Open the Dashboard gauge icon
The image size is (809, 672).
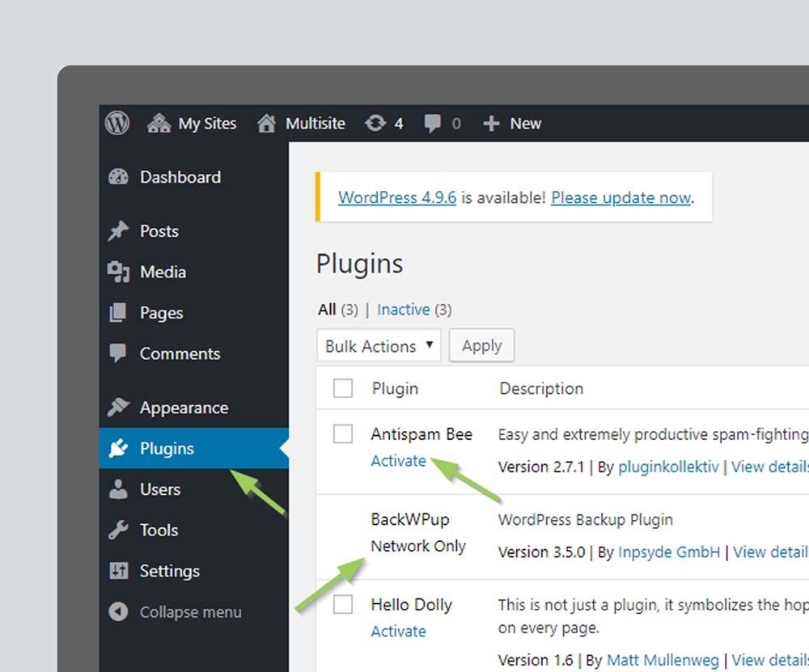(118, 177)
